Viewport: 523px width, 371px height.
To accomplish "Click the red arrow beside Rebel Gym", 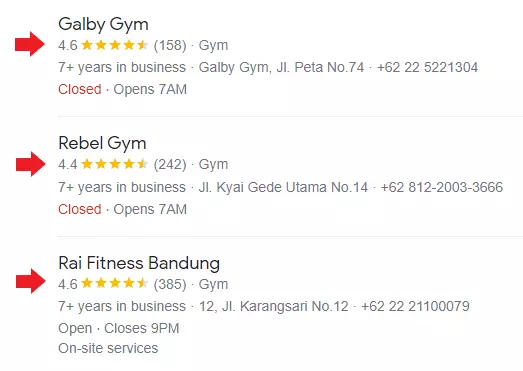I will coord(31,164).
